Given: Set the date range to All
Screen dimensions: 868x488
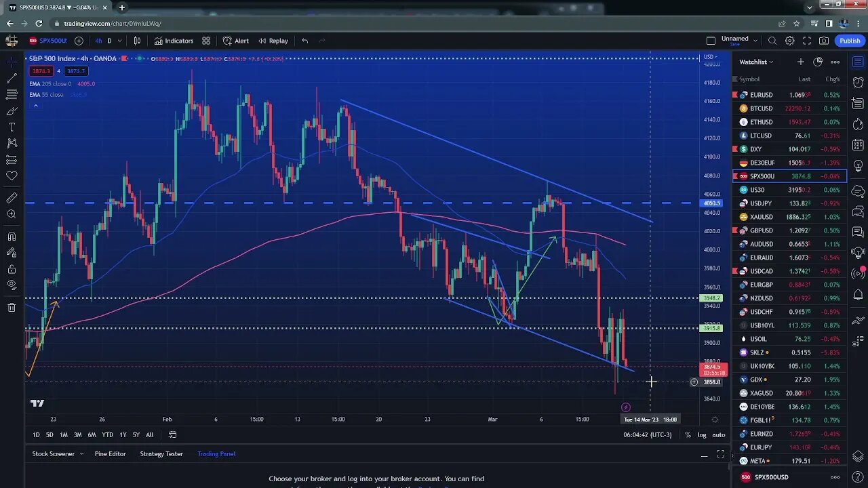Looking at the screenshot, I should coord(149,434).
